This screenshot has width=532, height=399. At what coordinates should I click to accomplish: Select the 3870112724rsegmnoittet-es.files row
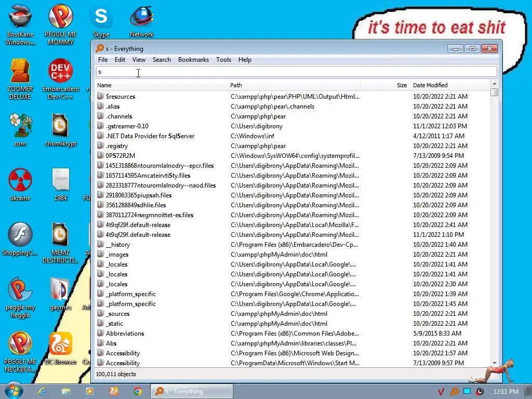292,215
